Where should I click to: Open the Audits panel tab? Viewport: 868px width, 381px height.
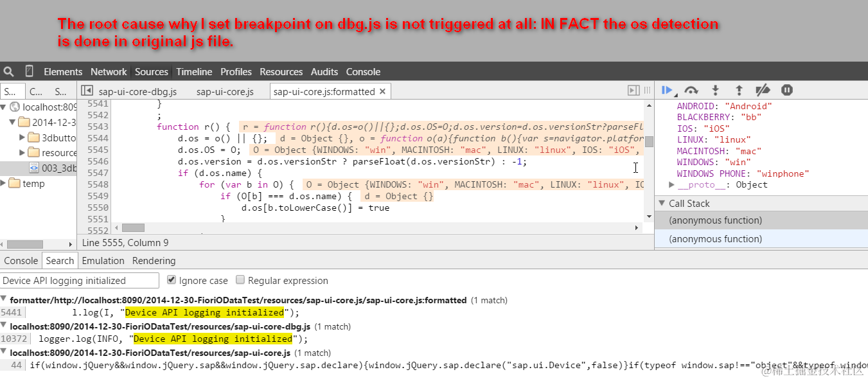tap(324, 71)
